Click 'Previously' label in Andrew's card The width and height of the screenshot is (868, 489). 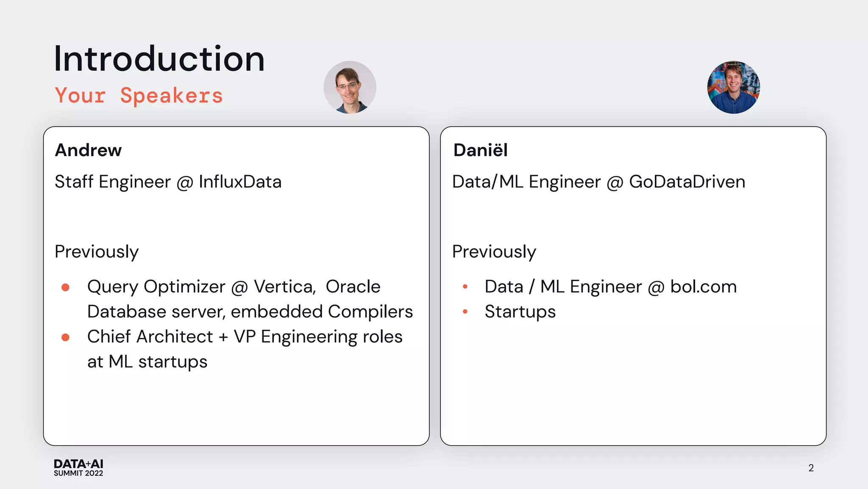97,252
